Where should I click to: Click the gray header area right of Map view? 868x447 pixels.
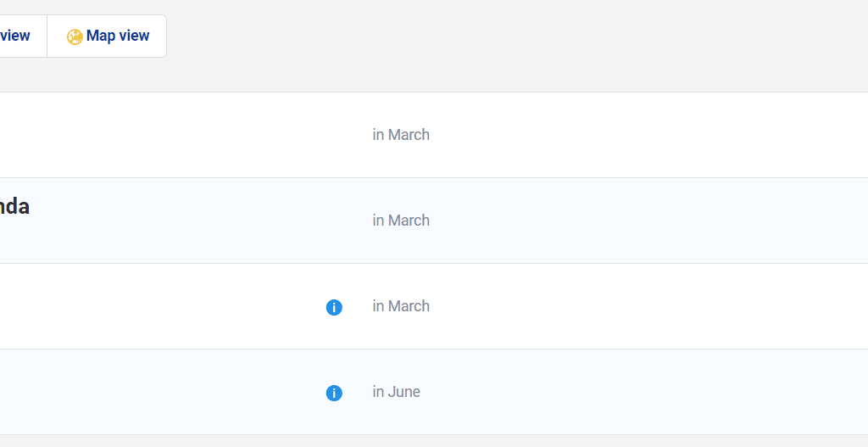(x=509, y=42)
